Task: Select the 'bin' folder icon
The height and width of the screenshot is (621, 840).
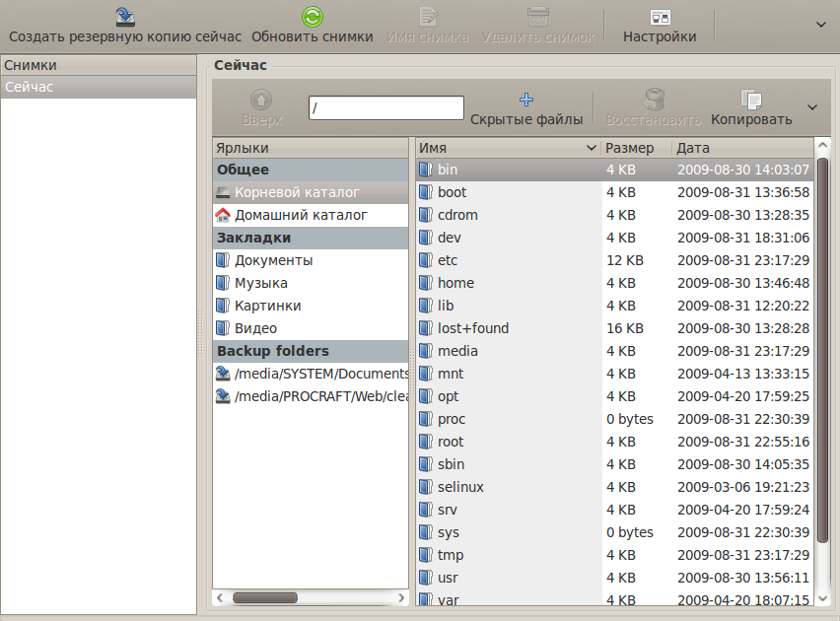Action: pos(425,170)
